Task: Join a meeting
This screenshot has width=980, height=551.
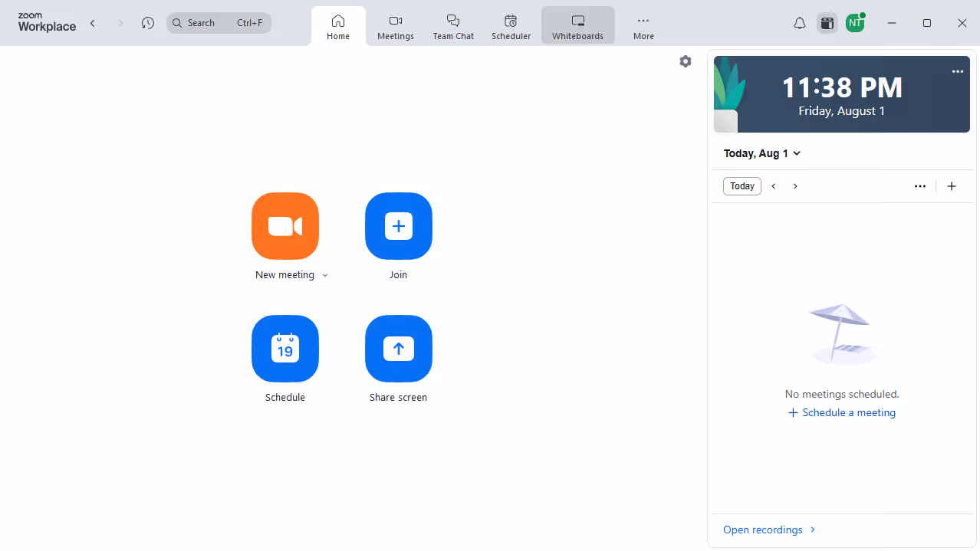Action: point(398,226)
